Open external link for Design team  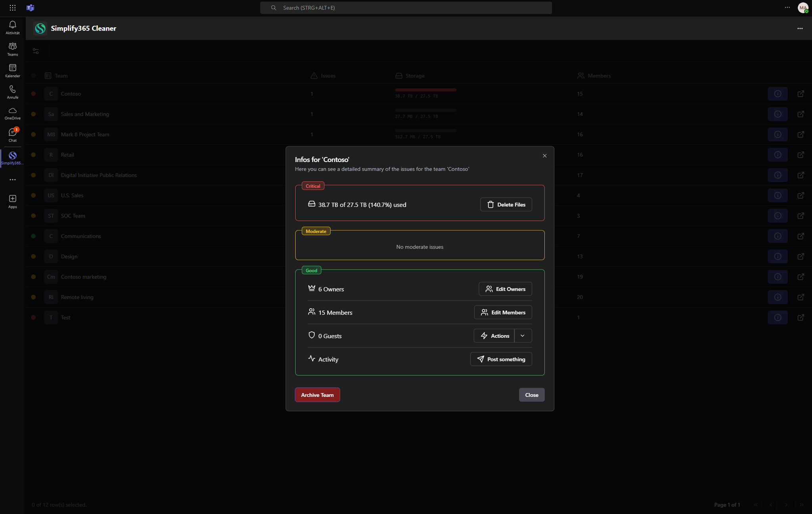[x=801, y=256]
